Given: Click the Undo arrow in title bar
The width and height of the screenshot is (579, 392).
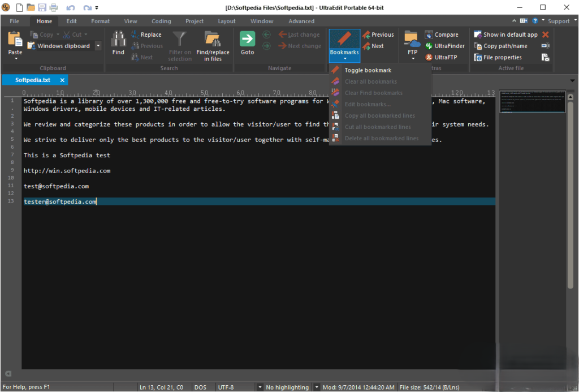Looking at the screenshot, I should tap(71, 7).
